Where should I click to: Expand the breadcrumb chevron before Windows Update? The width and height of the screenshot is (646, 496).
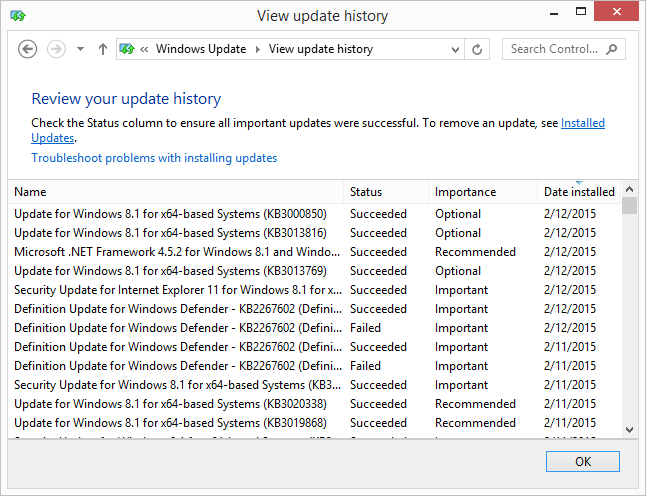pos(144,49)
